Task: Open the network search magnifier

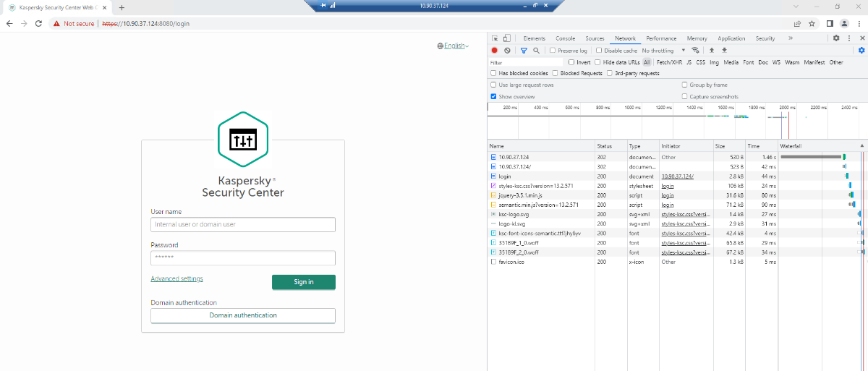Action: pyautogui.click(x=536, y=51)
